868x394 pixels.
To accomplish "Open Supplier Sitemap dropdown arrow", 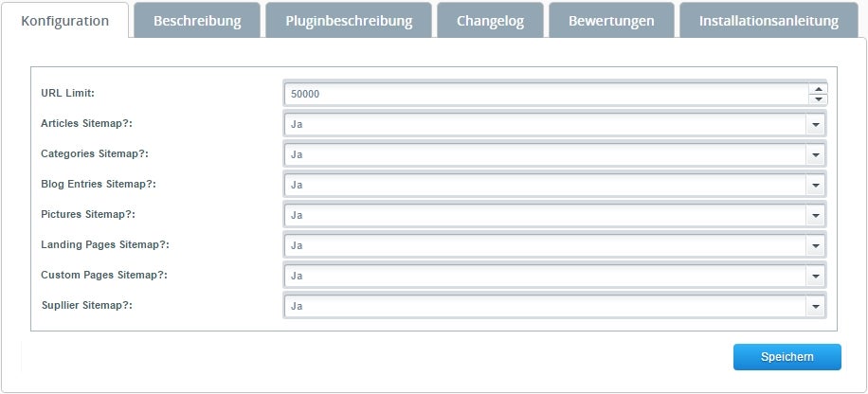I will [815, 306].
